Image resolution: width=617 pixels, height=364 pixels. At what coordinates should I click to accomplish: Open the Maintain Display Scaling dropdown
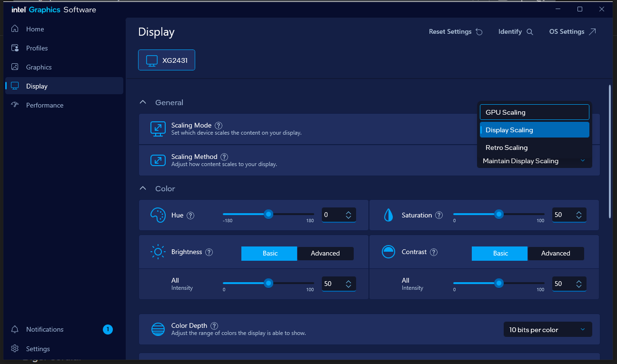(534, 161)
